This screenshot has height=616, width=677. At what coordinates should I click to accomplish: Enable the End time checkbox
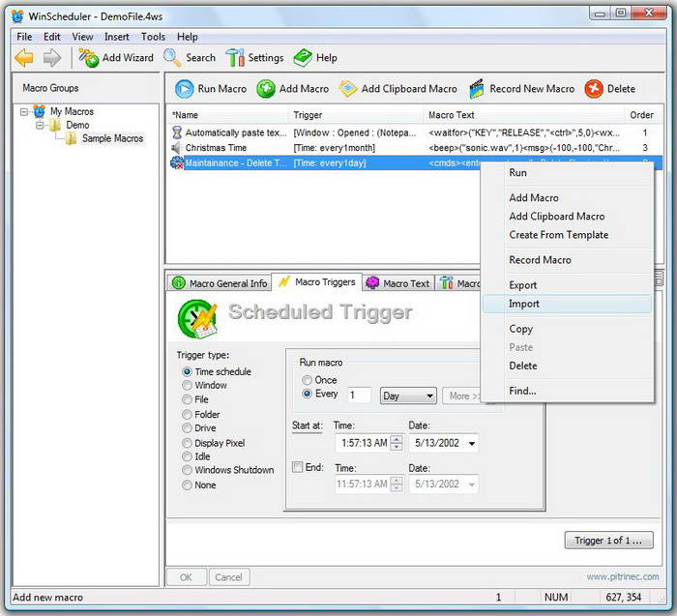tap(298, 467)
